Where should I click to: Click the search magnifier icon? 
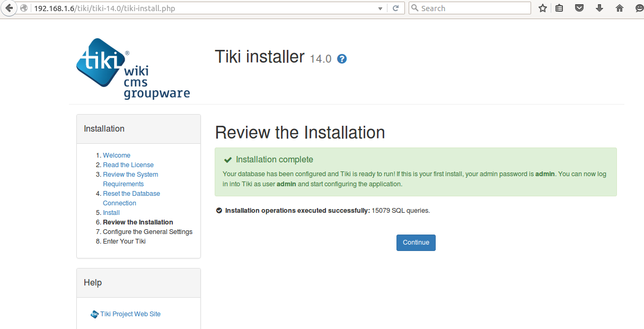pyautogui.click(x=415, y=8)
